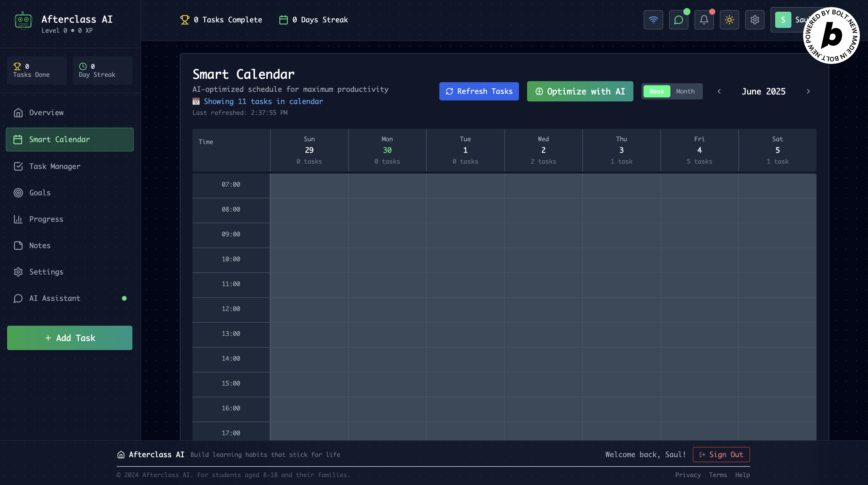Click the green S user avatar
This screenshot has height=485, width=868.
[x=783, y=20]
